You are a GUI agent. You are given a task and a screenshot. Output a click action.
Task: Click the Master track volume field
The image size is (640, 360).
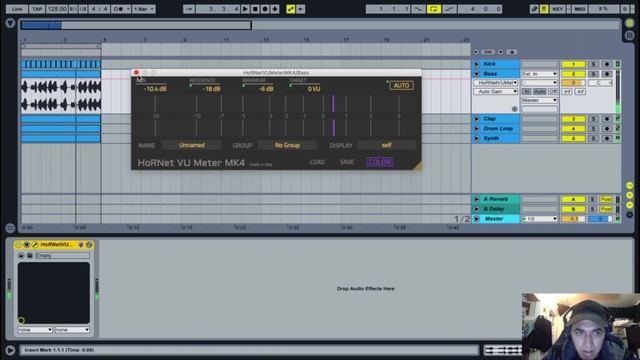[x=573, y=219]
